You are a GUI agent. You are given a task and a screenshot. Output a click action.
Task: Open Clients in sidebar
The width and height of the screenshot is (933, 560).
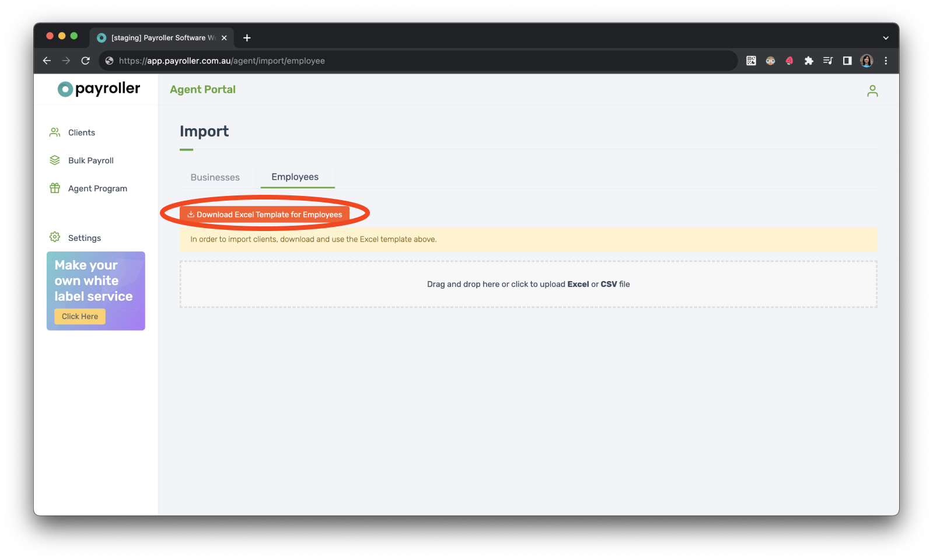(82, 132)
